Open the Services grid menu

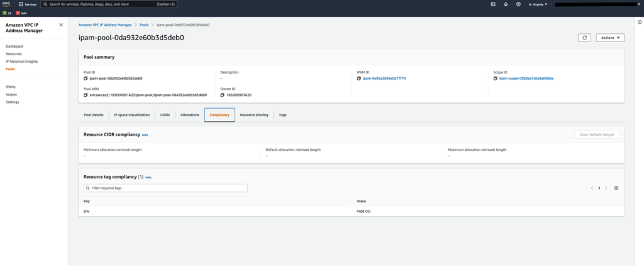pos(28,4)
